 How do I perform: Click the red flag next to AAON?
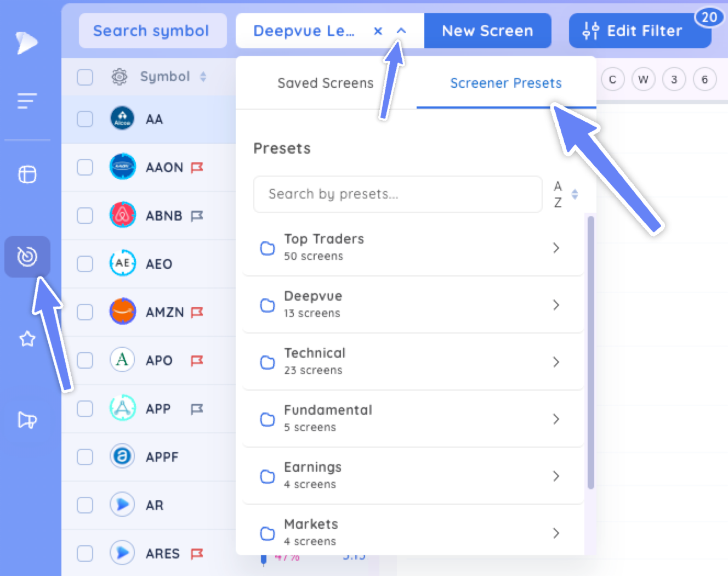pos(197,167)
